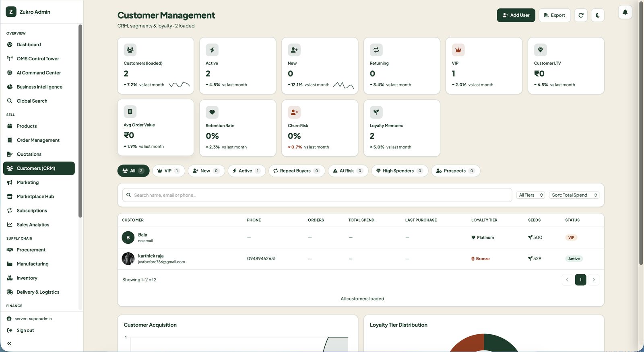Click the Returning card repeat icon
The width and height of the screenshot is (644, 352).
(x=376, y=50)
